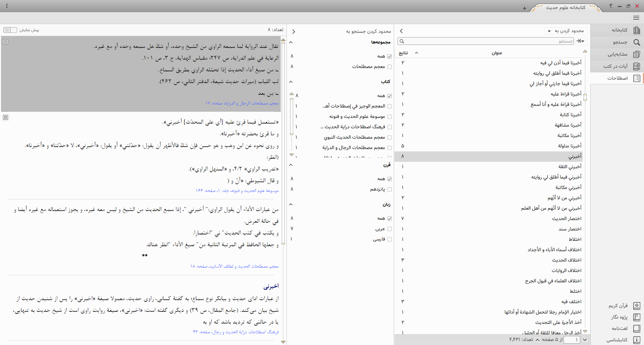Open the لغتنامه dictionary icon
Viewport: 644px width, 345px height.
pyautogui.click(x=636, y=328)
